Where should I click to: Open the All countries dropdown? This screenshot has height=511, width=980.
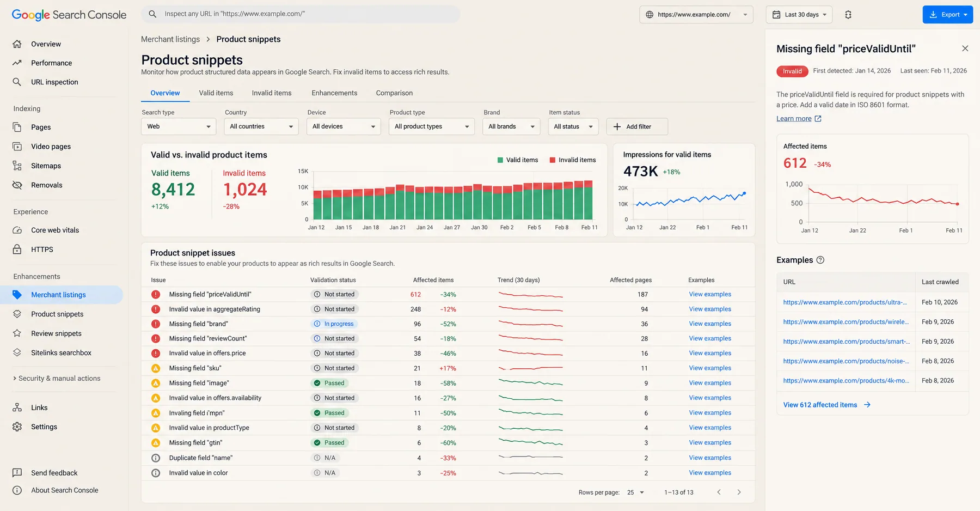pos(261,126)
